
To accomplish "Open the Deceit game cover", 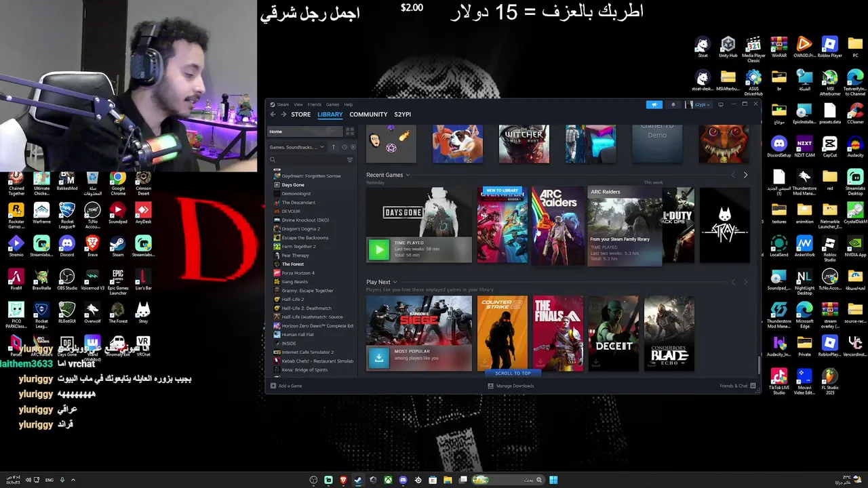I will [x=614, y=333].
